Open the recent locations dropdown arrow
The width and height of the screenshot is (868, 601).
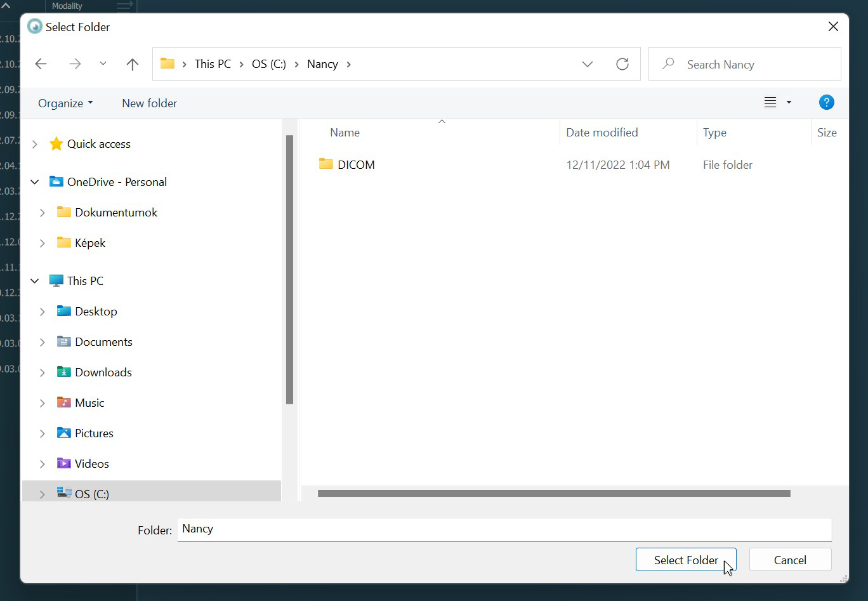[103, 64]
